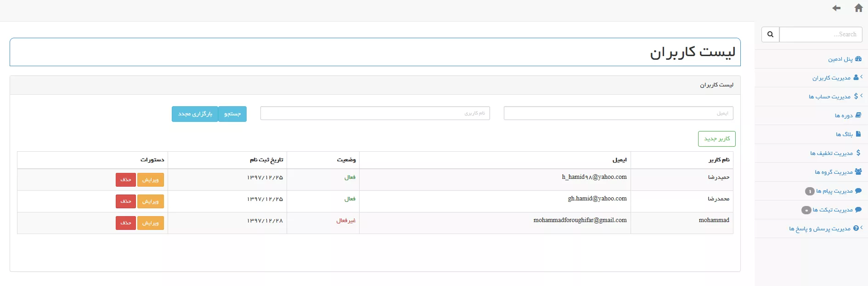The width and height of the screenshot is (868, 286).
Task: Click the file icon for بلاگ ها
Action: tap(858, 134)
